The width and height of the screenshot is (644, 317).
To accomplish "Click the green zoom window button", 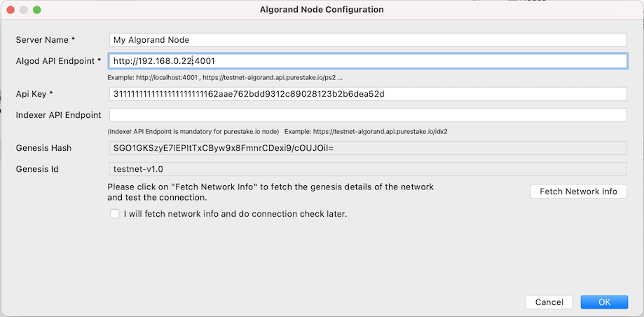I will point(37,10).
